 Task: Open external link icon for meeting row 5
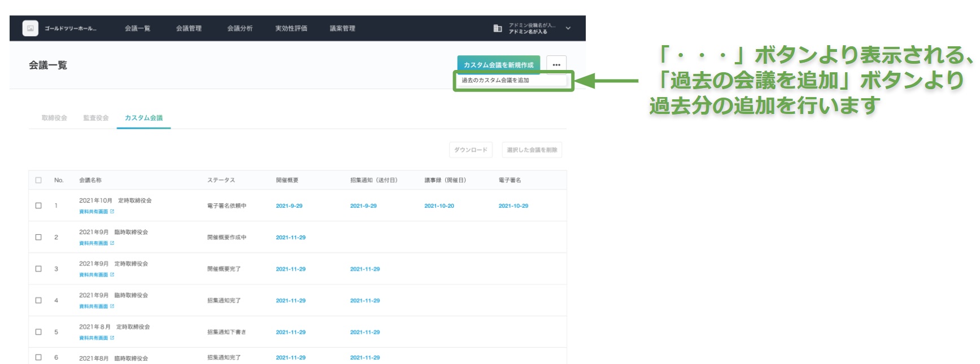(112, 338)
